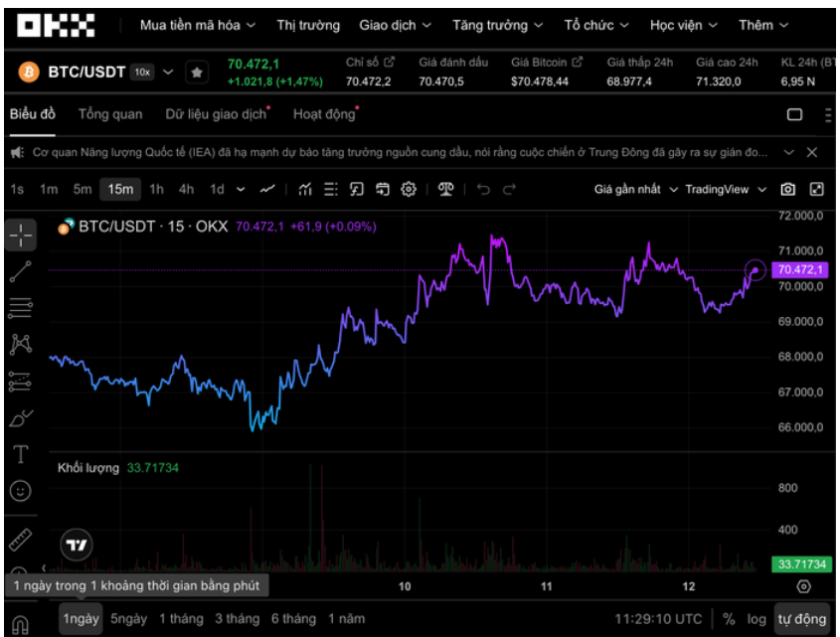This screenshot has width=840, height=637.
Task: Expand the Tăng trưởng menu
Action: pos(498,25)
